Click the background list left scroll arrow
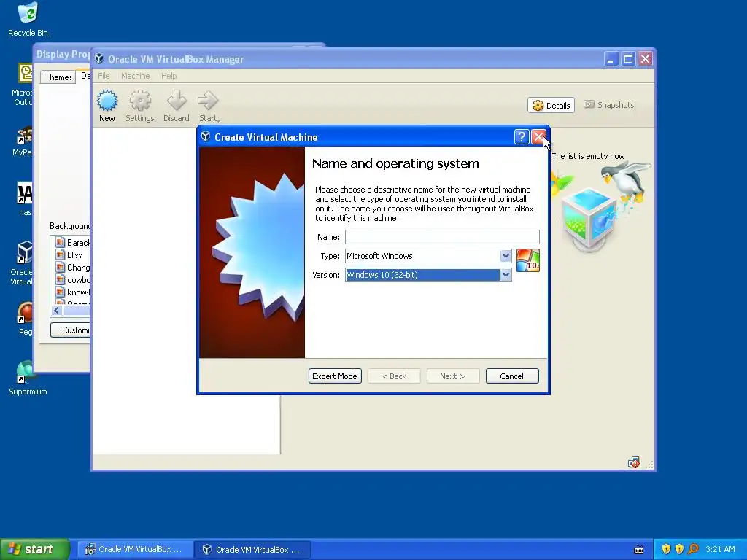 coord(57,311)
